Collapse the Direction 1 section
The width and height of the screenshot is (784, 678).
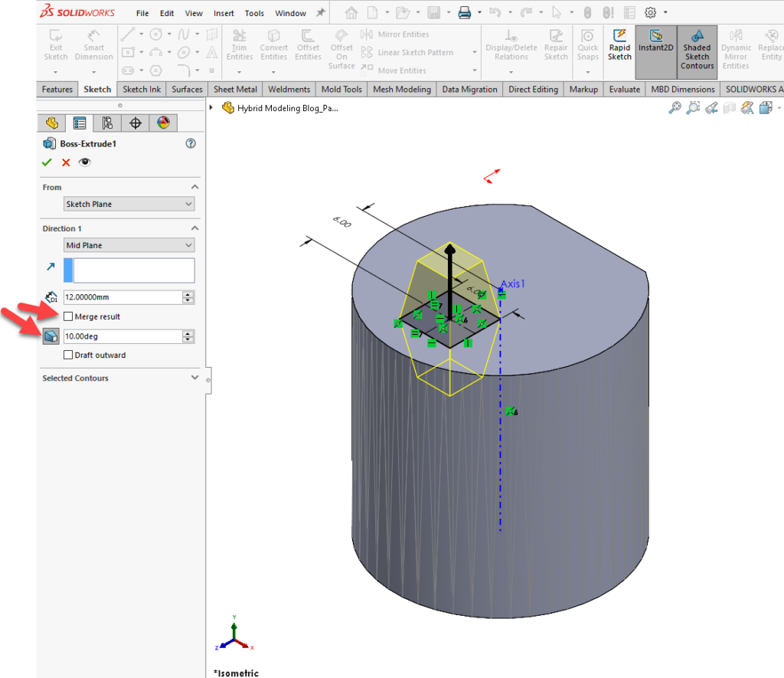click(194, 228)
